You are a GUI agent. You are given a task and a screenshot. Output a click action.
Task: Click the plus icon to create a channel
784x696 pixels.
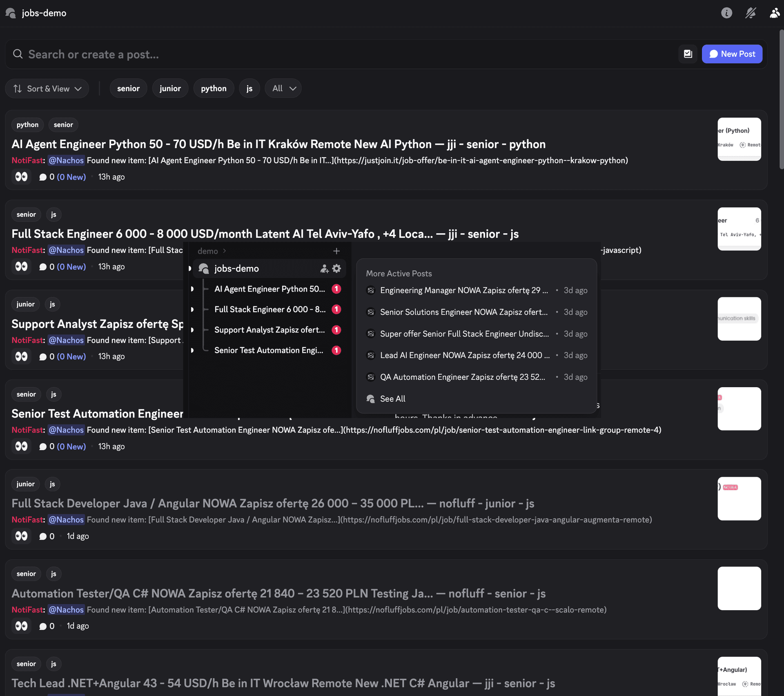[336, 251]
